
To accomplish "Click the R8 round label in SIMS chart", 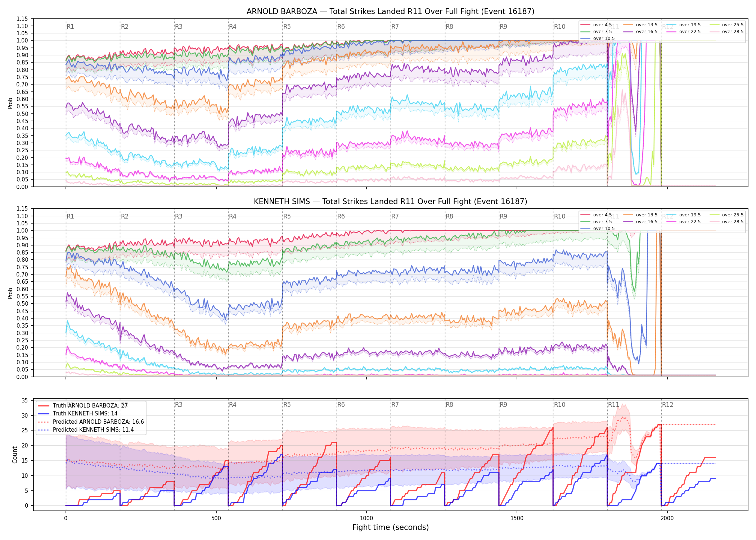I will (449, 216).
